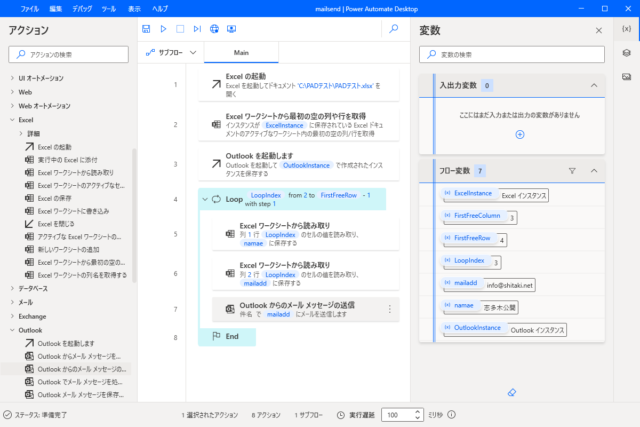Select 実行中の Excel に添付 action
The height and width of the screenshot is (427, 640).
(x=67, y=160)
